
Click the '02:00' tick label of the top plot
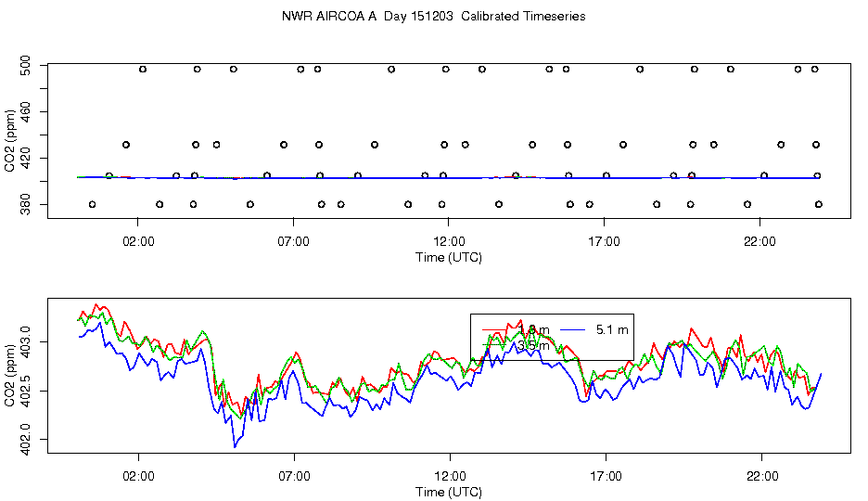click(138, 241)
